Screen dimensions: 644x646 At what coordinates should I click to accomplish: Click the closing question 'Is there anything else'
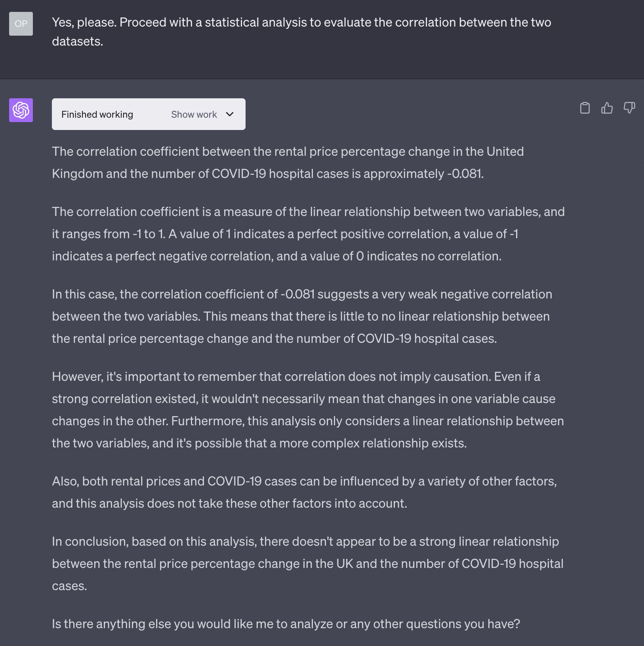click(x=286, y=624)
